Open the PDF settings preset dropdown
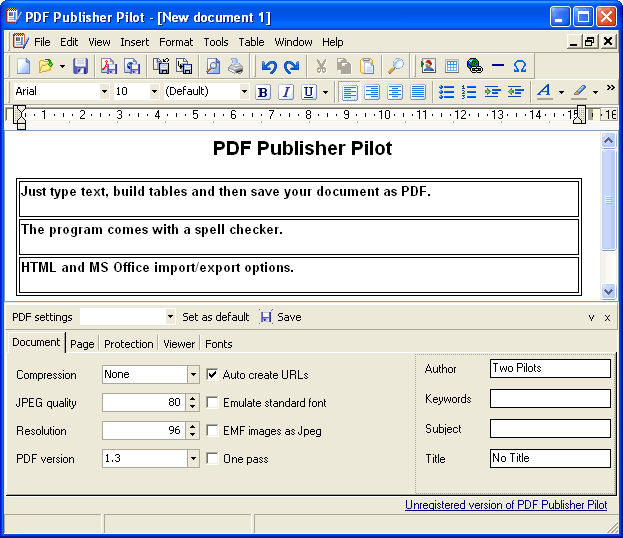The height and width of the screenshot is (538, 623). [170, 317]
